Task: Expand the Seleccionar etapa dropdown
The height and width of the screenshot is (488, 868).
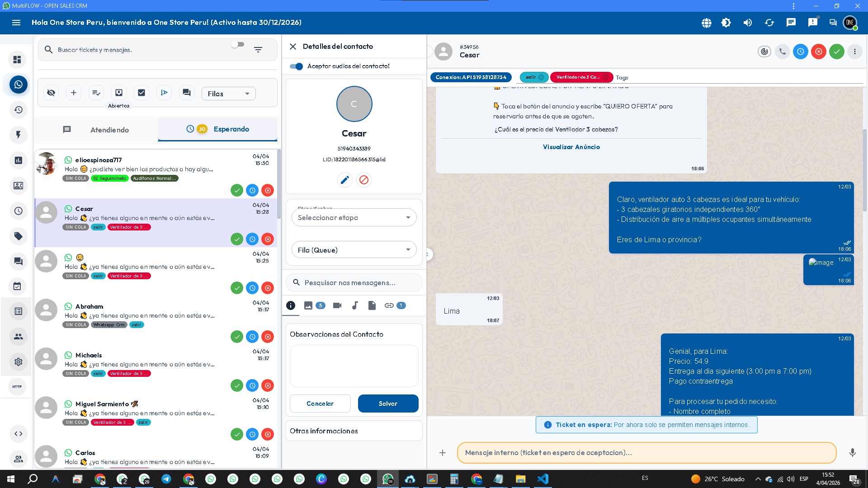Action: point(354,218)
